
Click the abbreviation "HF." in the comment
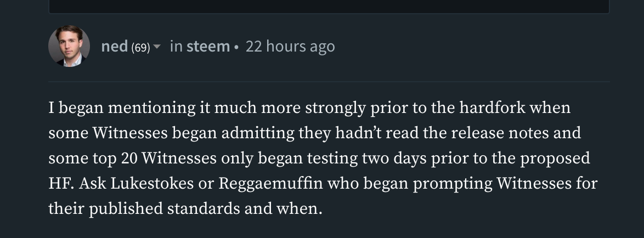(61, 183)
